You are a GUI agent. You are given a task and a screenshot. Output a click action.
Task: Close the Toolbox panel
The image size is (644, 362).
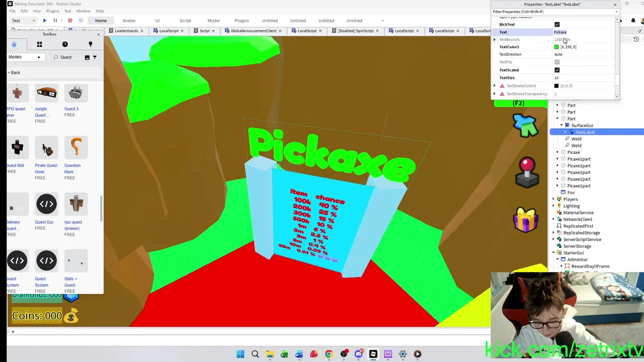pos(98,34)
